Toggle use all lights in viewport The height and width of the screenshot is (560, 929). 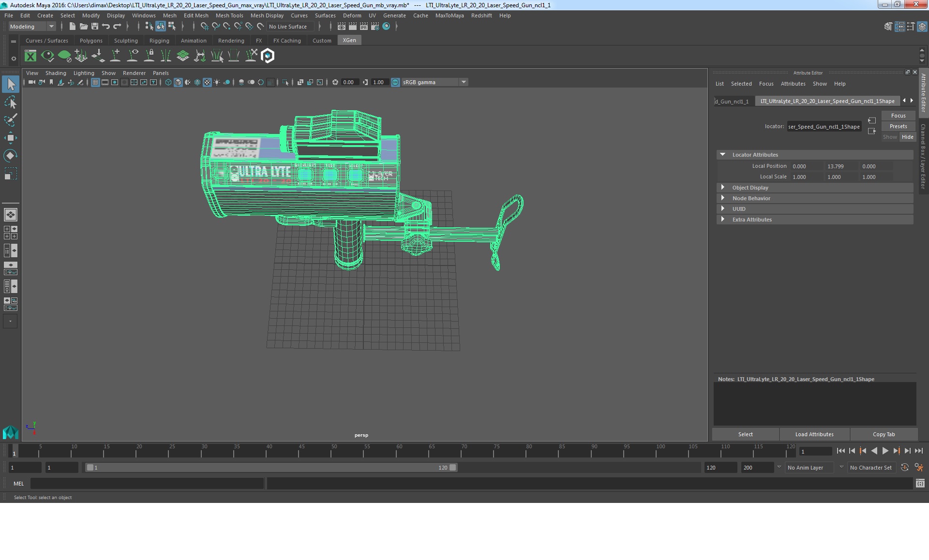pyautogui.click(x=217, y=82)
